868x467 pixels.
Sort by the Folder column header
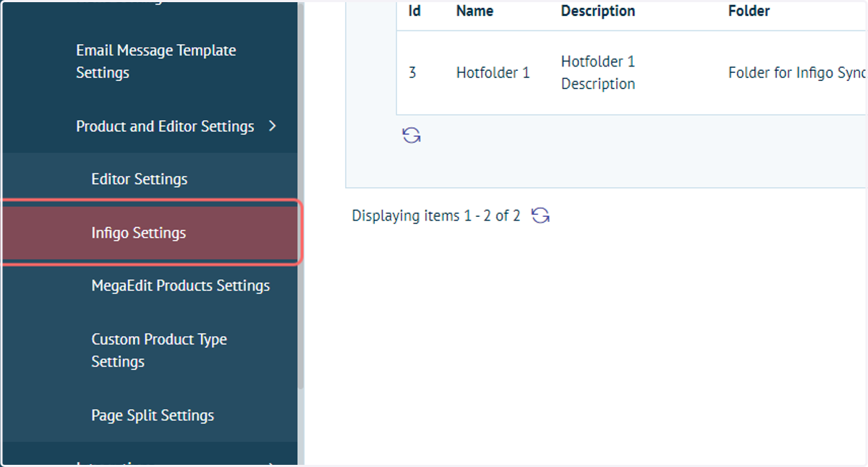tap(749, 11)
